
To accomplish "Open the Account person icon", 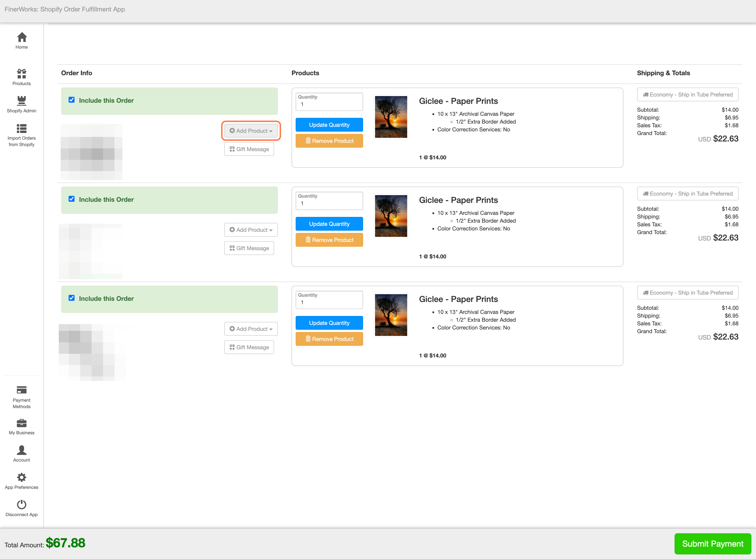I will point(22,450).
